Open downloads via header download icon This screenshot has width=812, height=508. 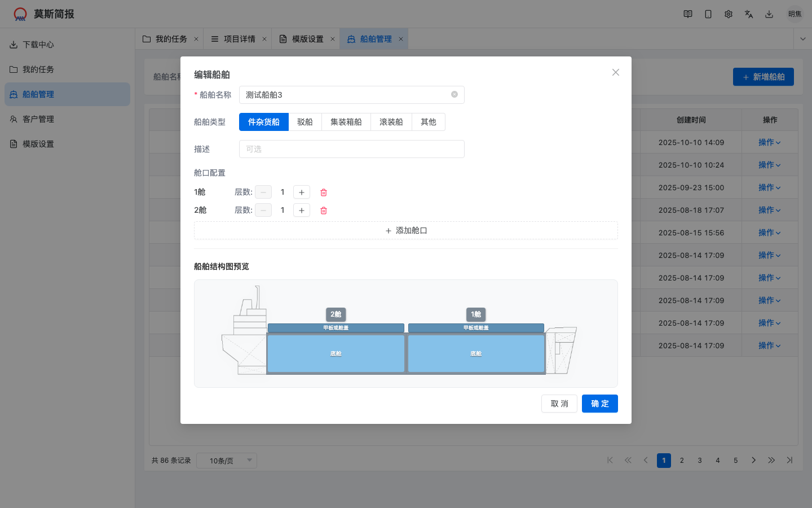(769, 14)
